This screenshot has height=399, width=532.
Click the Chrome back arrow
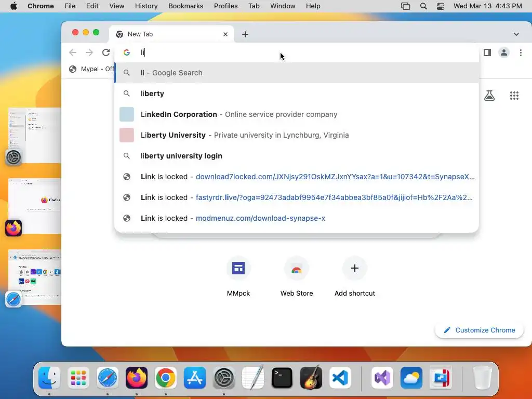pyautogui.click(x=73, y=52)
